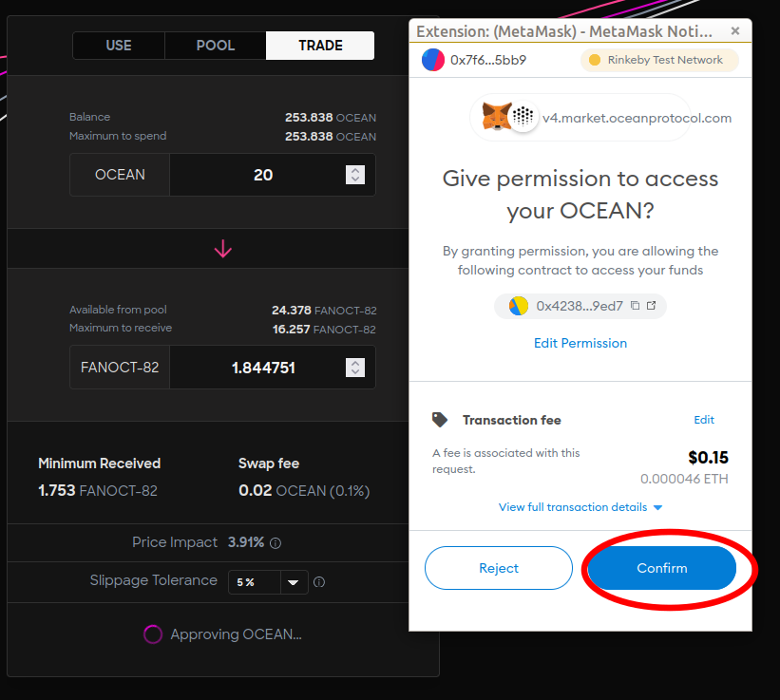This screenshot has height=700, width=780.
Task: Copy the contract address 0x4238...9ed7
Action: click(636, 305)
